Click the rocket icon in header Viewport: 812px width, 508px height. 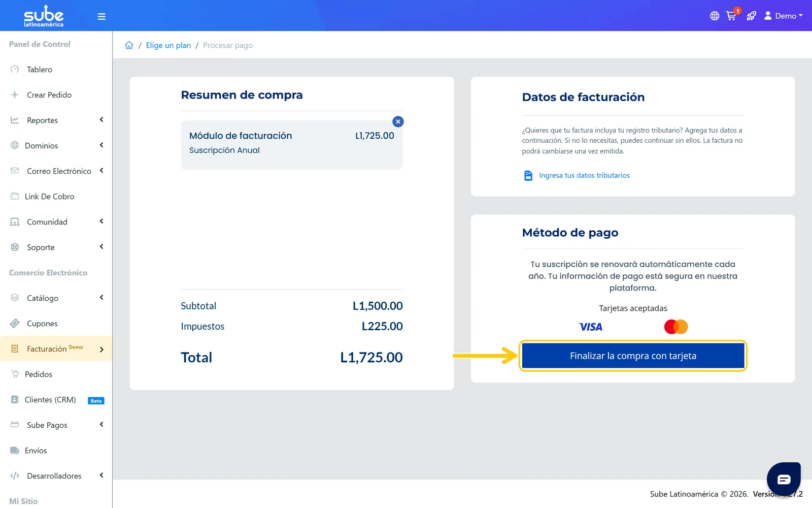[x=751, y=16]
